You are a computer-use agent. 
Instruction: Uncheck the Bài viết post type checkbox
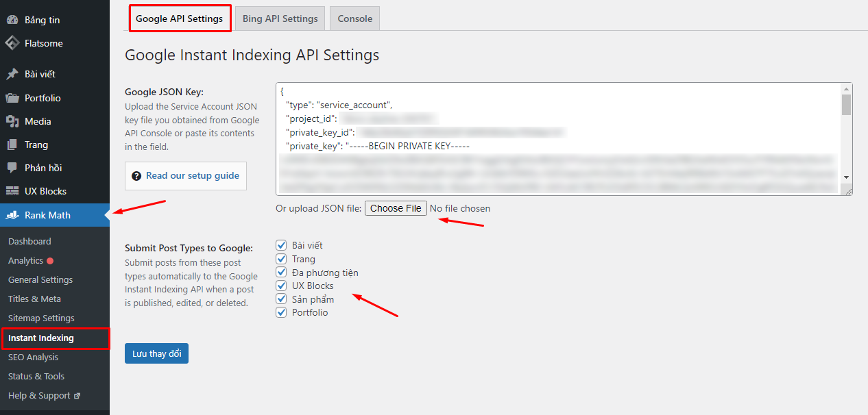tap(281, 245)
